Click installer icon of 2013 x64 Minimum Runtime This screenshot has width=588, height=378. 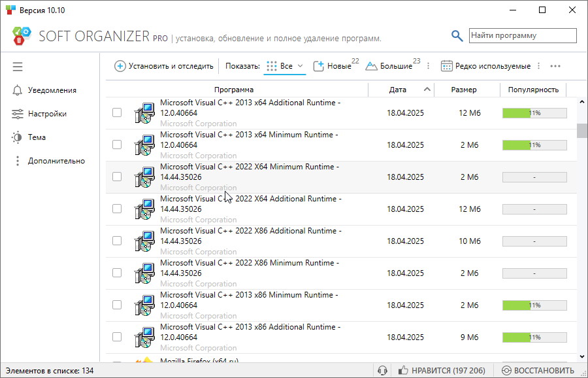point(144,145)
